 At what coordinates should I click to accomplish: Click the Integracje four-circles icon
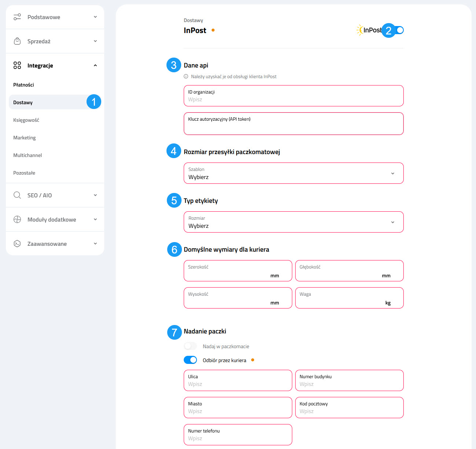tap(17, 65)
